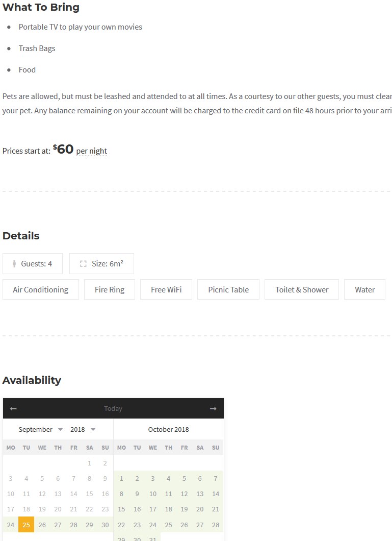Click the Guests person icon
This screenshot has height=541, width=392.
tap(14, 264)
